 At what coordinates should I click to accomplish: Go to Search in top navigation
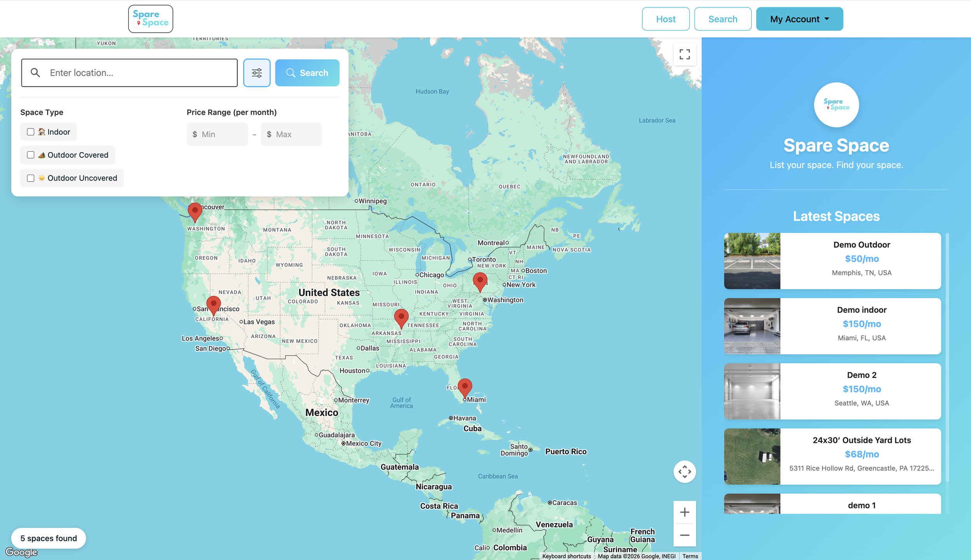[x=722, y=19]
